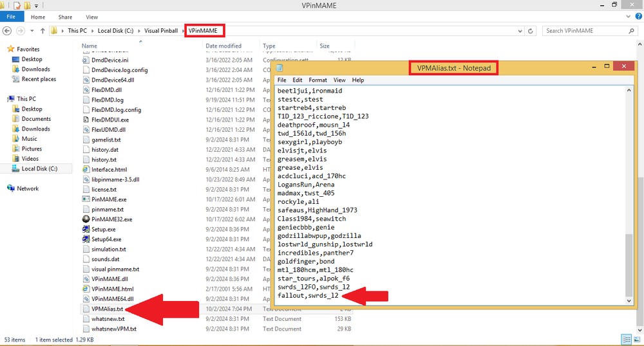The height and width of the screenshot is (346, 644).
Task: Refresh the VPinMAME folder view
Action: [x=530, y=31]
